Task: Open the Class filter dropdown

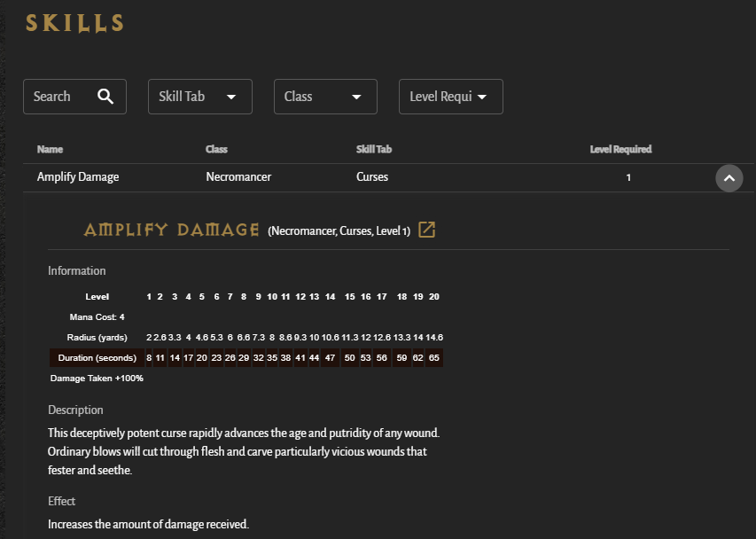Action: [x=325, y=97]
